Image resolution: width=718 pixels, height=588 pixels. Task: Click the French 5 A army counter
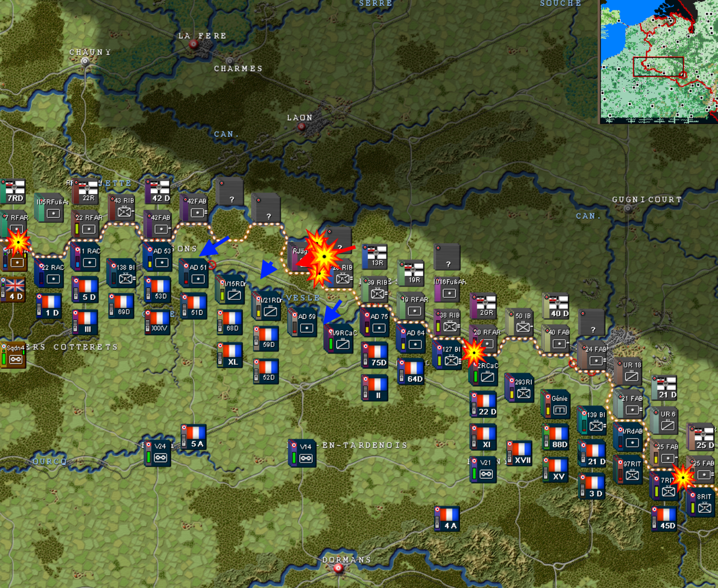(x=195, y=437)
